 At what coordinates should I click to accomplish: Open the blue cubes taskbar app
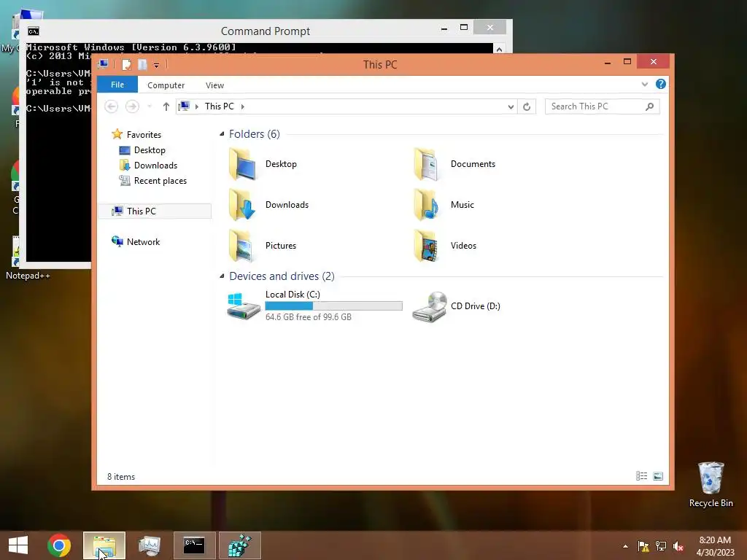239,545
